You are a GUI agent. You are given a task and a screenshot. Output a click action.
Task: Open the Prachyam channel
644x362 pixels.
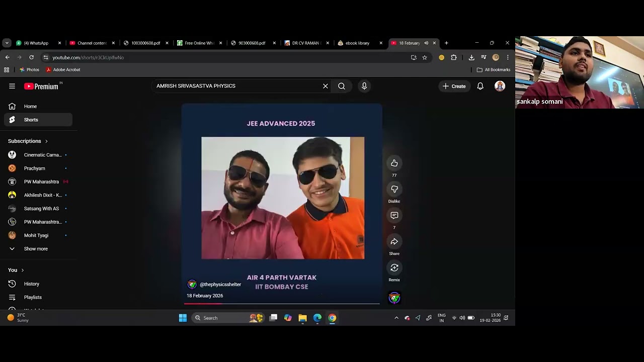38,168
